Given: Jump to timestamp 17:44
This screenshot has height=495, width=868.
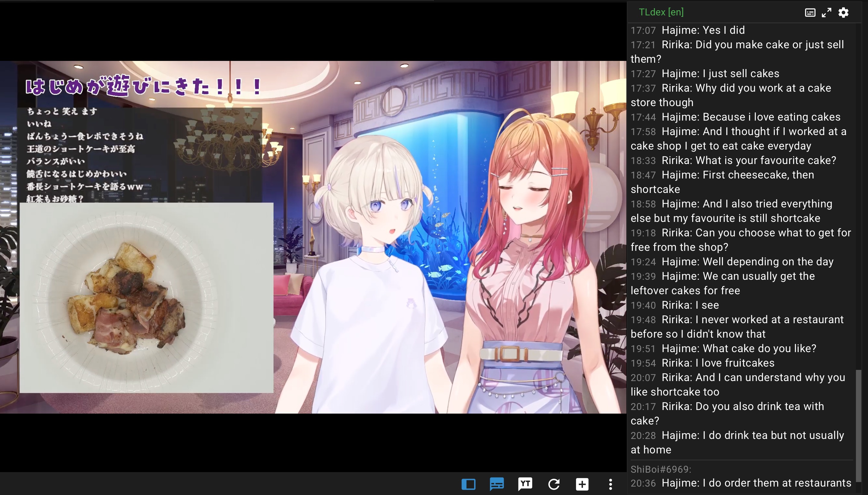Looking at the screenshot, I should click(x=643, y=117).
